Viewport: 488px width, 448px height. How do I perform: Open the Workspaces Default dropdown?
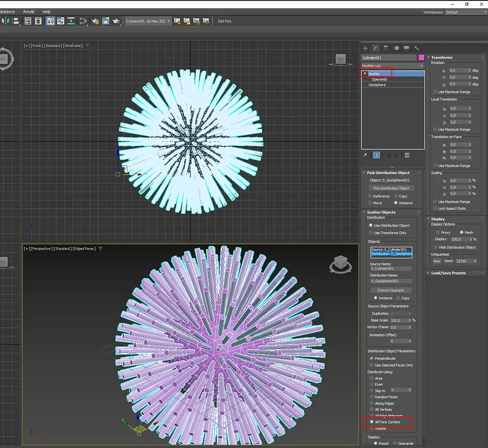coord(466,12)
